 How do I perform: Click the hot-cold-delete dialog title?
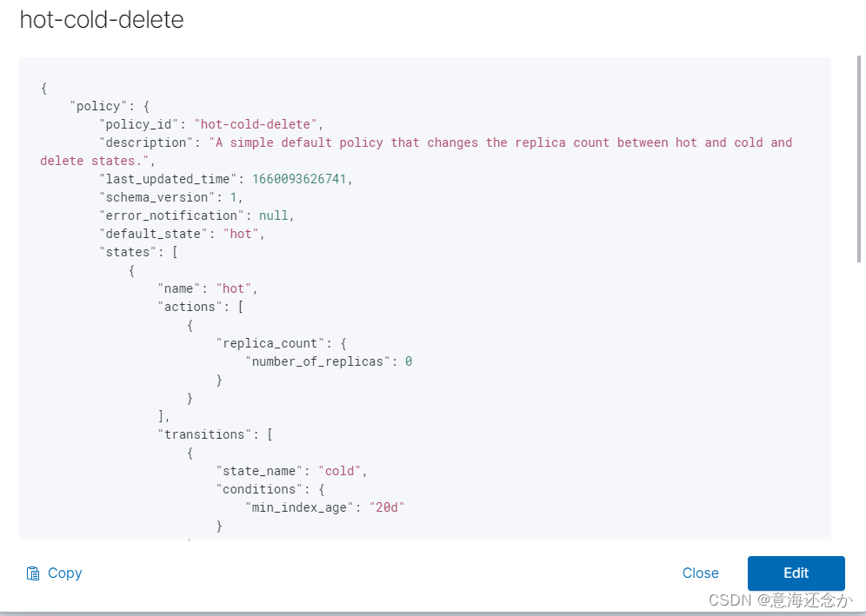coord(102,20)
